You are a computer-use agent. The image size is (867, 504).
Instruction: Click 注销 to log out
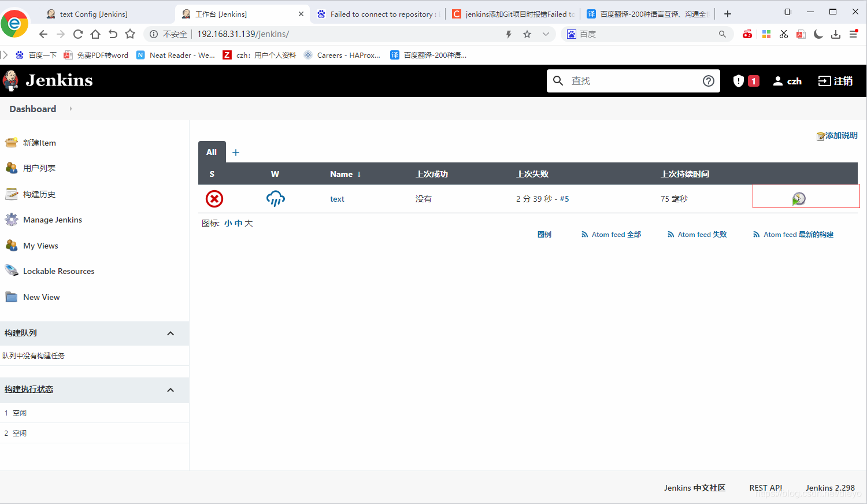(x=835, y=81)
